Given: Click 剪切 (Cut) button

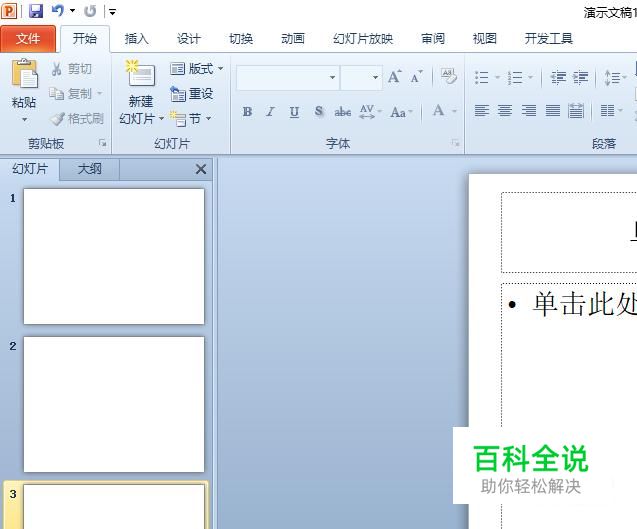Looking at the screenshot, I should (72, 69).
